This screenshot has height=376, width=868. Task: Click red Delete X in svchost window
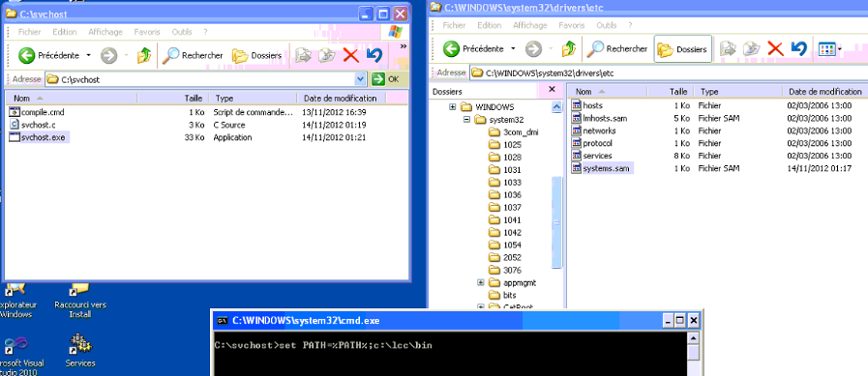tap(350, 55)
